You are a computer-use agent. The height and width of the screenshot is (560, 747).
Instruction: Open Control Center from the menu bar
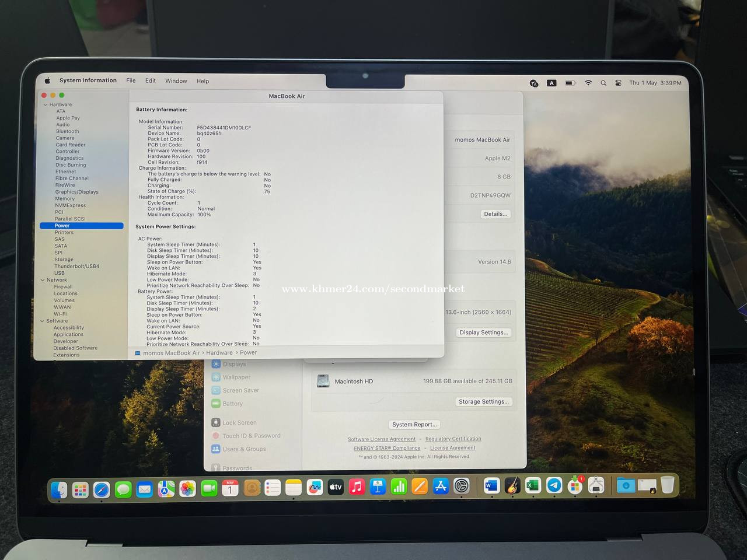pyautogui.click(x=618, y=83)
